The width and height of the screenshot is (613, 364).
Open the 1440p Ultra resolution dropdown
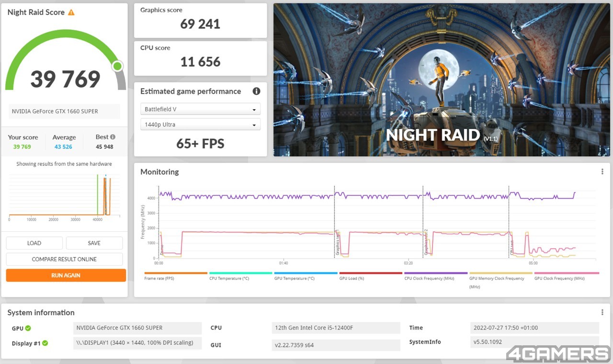point(200,125)
